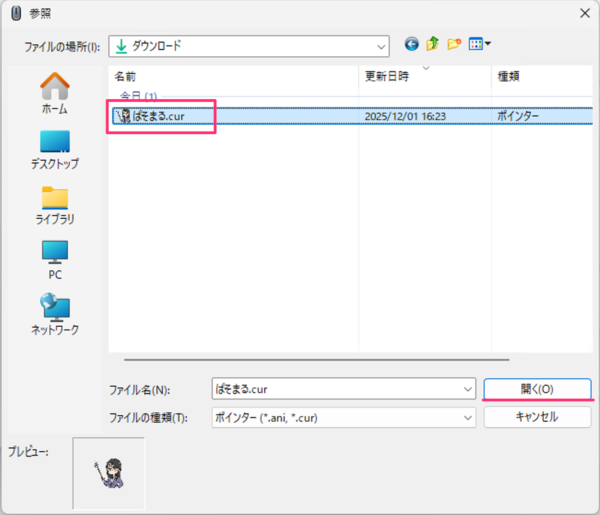Collapse the 今日 file group
Viewport: 600px width, 515px height.
139,96
